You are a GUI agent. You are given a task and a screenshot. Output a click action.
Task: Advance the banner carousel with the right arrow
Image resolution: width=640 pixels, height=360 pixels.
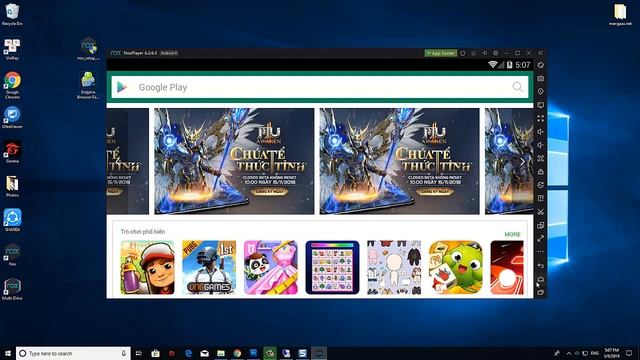(x=522, y=161)
